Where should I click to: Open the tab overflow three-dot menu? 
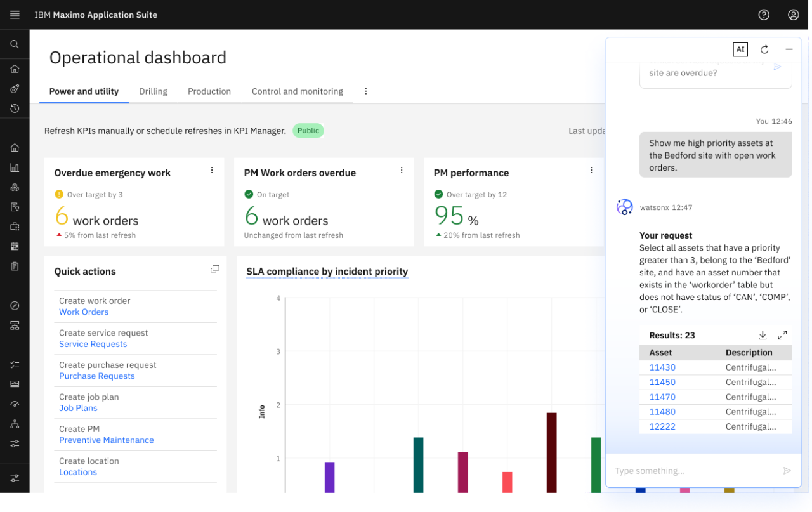[366, 91]
